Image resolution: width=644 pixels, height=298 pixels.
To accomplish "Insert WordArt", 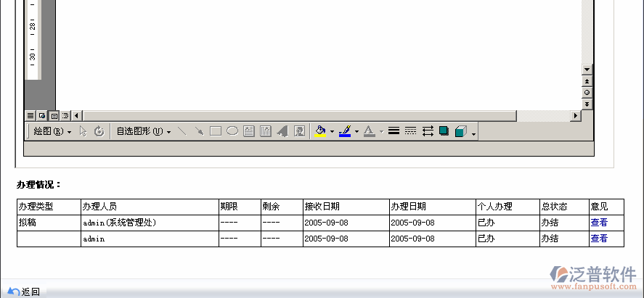I will tap(282, 131).
